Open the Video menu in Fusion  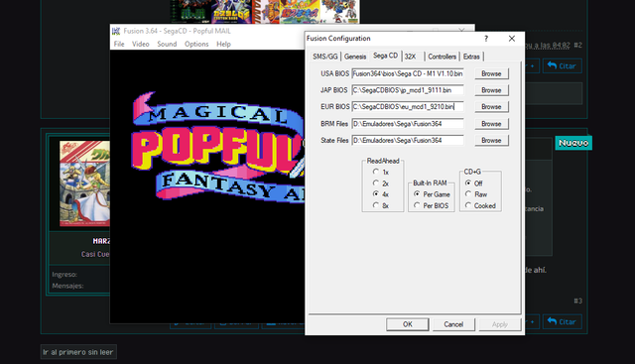pyautogui.click(x=141, y=44)
